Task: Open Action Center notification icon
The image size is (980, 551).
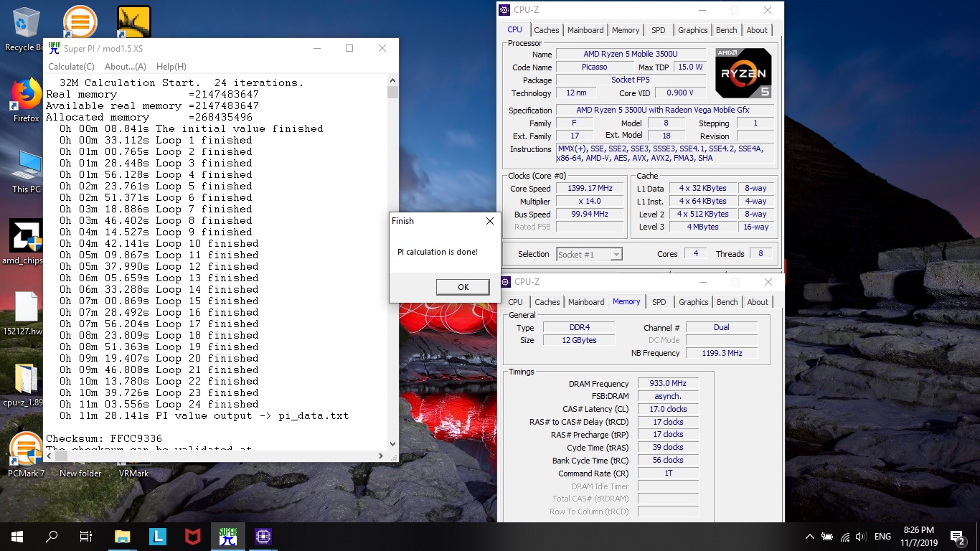Action: tap(956, 536)
